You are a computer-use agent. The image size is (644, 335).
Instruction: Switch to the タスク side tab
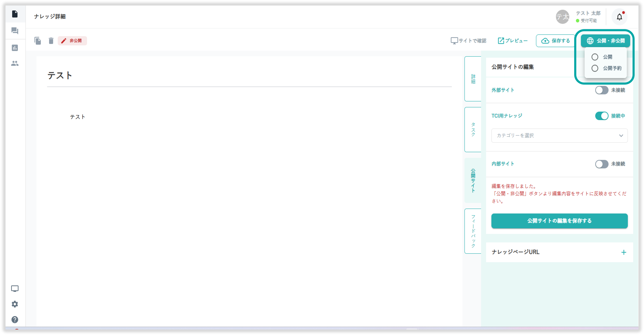click(x=473, y=129)
